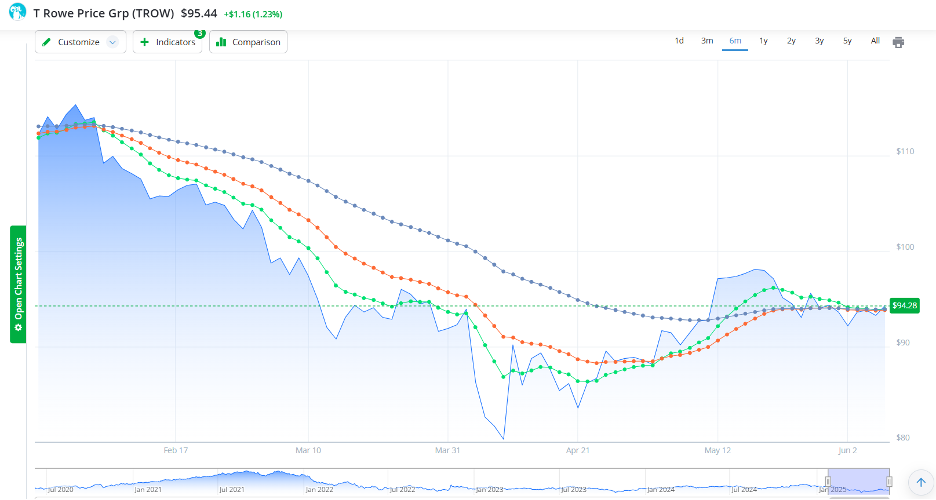Click left handle of range navigator
Screen dimensions: 936x500
(x=828, y=482)
